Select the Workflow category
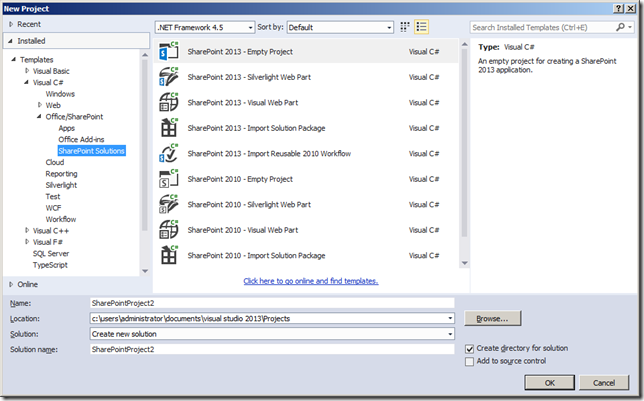This screenshot has width=644, height=401. [x=61, y=219]
